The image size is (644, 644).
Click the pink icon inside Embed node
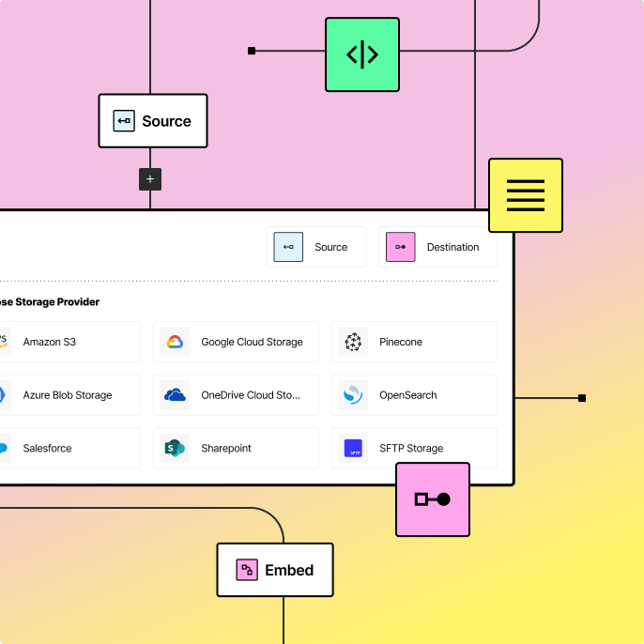[x=247, y=570]
